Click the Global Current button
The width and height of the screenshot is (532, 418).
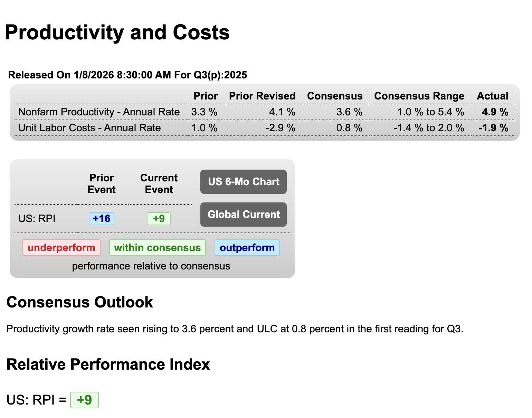point(244,215)
